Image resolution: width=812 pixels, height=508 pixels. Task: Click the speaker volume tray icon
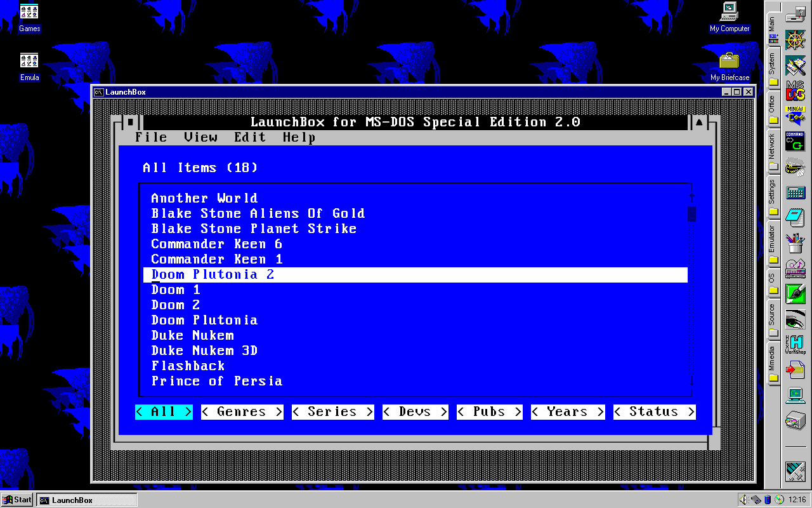pos(744,499)
